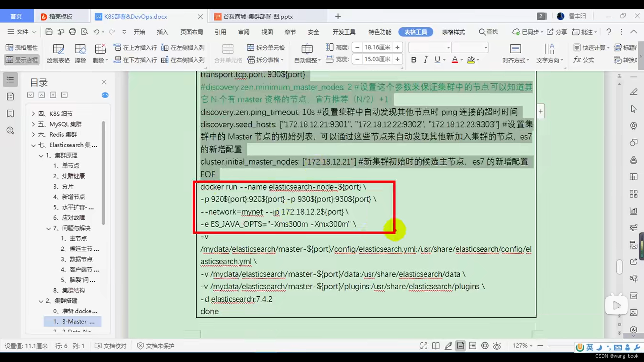The image size is (644, 362).
Task: Split cells using 拆分单元格
Action: tap(266, 47)
